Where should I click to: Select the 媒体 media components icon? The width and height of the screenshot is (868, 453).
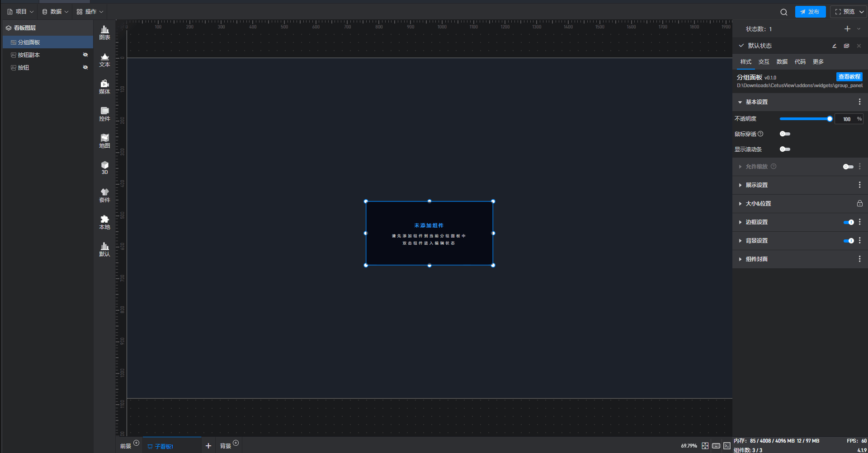tap(104, 87)
